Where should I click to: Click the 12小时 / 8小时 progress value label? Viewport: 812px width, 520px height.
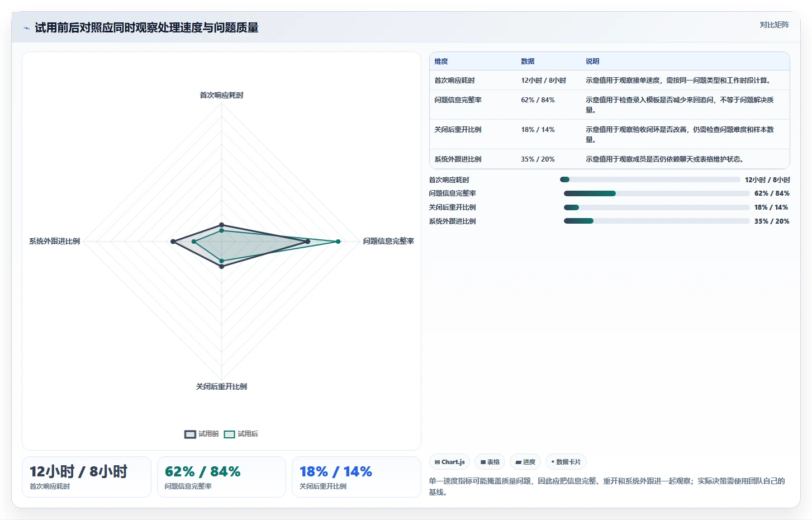click(767, 180)
